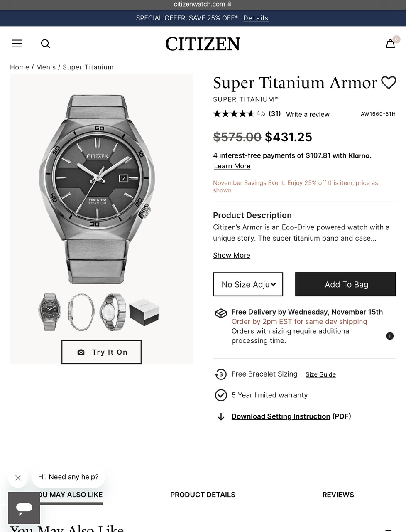Open the No Size Adjustment dropdown
This screenshot has height=532, width=406.
pyautogui.click(x=248, y=284)
